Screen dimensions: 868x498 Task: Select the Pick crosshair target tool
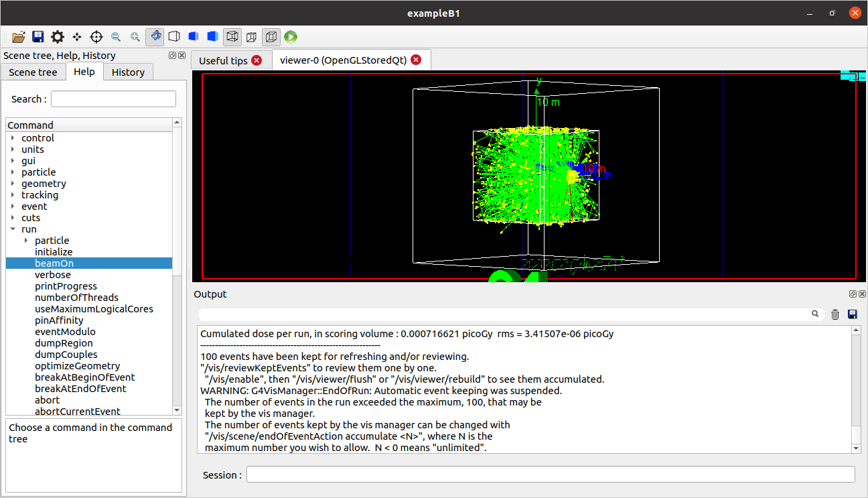click(96, 37)
